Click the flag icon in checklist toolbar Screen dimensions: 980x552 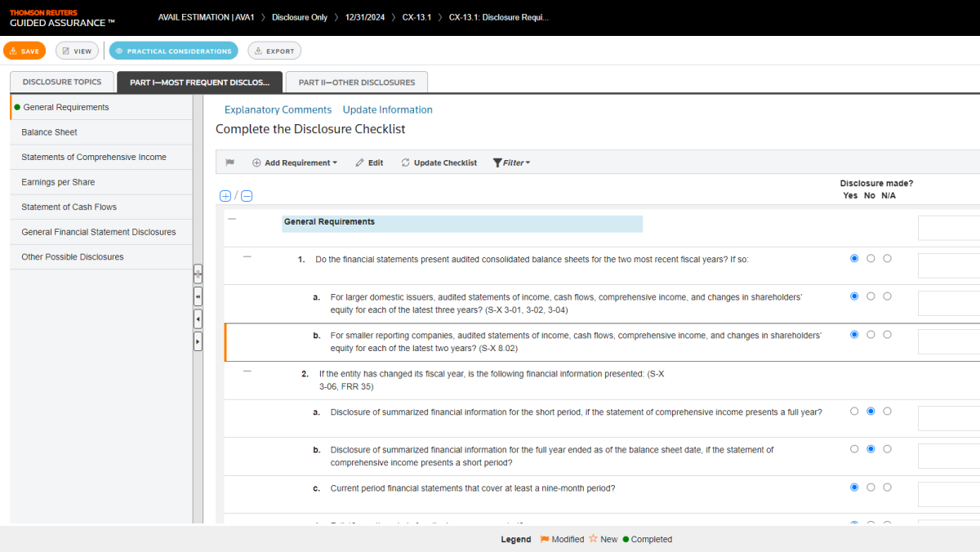[x=230, y=162]
